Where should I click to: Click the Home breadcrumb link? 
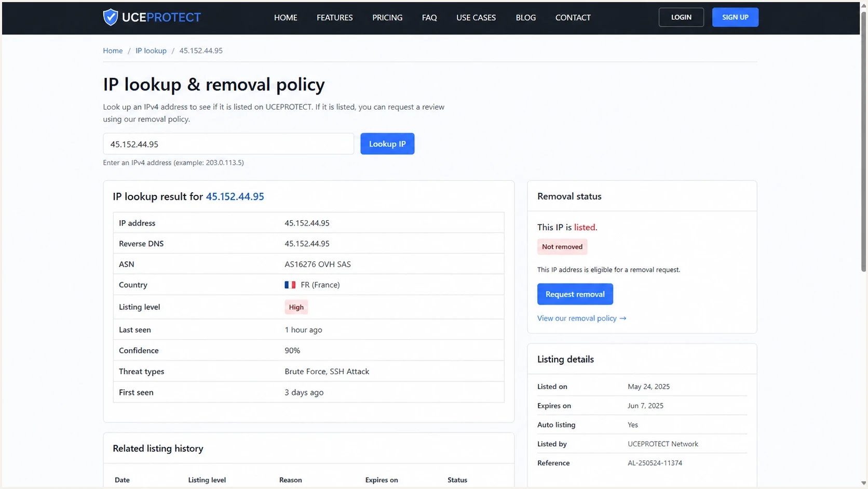(113, 50)
